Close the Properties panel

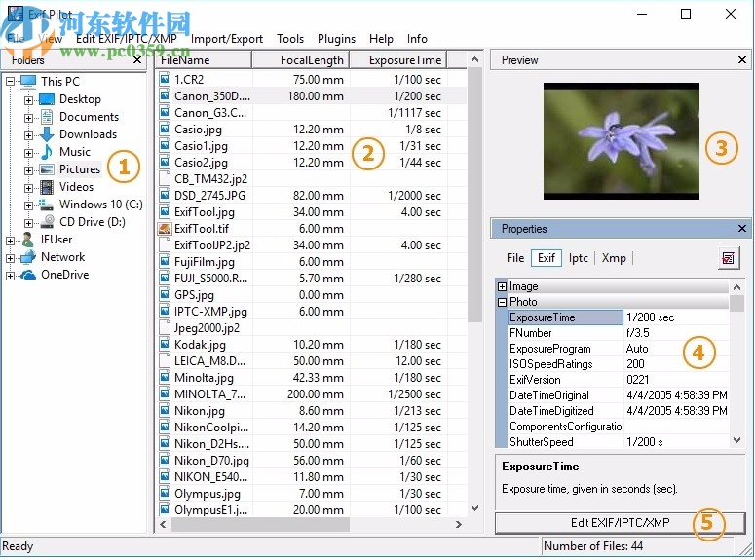coord(742,228)
